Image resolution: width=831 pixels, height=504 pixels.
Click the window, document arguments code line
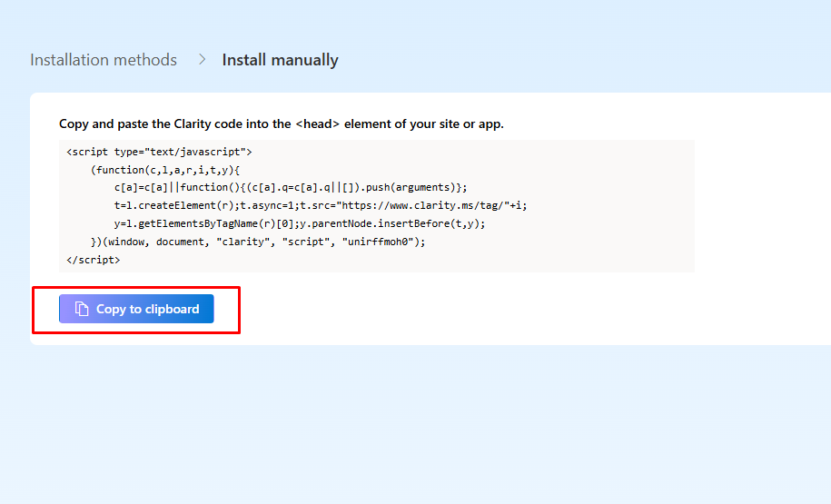pyautogui.click(x=258, y=242)
